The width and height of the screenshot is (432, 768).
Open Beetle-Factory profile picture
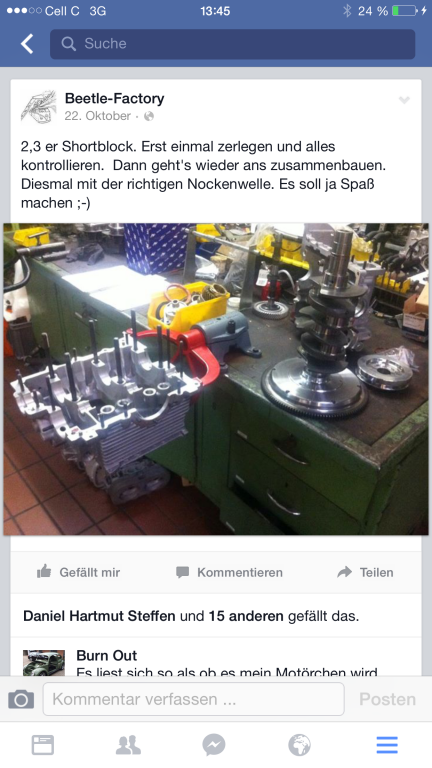tap(39, 107)
